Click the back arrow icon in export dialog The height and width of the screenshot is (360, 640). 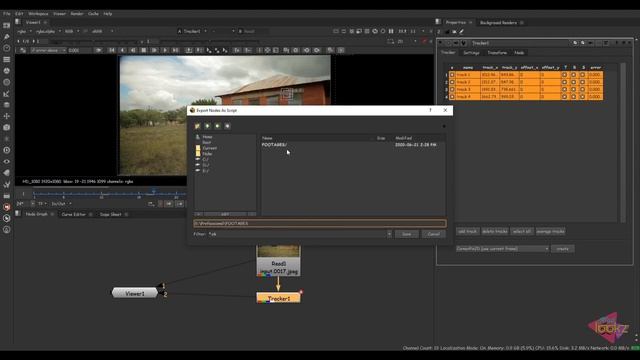click(x=207, y=126)
